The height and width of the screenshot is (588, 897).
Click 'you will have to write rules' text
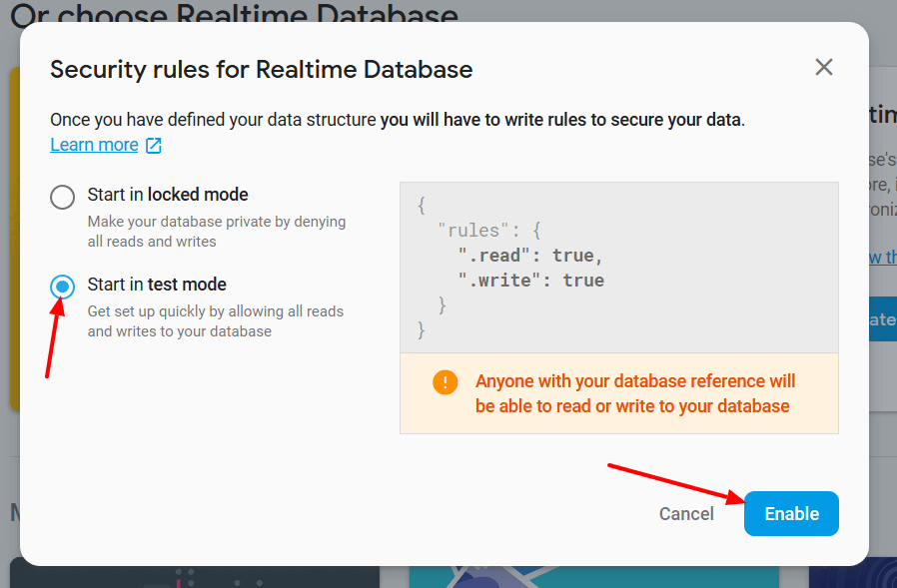pyautogui.click(x=562, y=120)
